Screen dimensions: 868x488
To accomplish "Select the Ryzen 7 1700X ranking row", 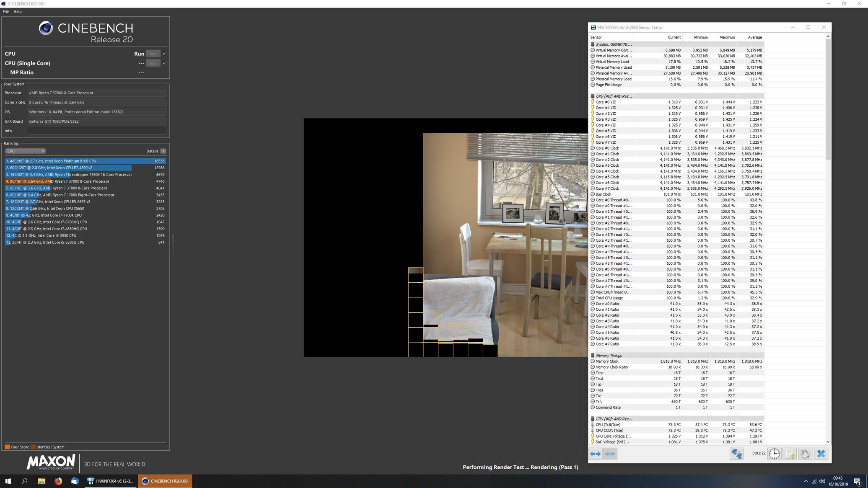I will point(85,195).
